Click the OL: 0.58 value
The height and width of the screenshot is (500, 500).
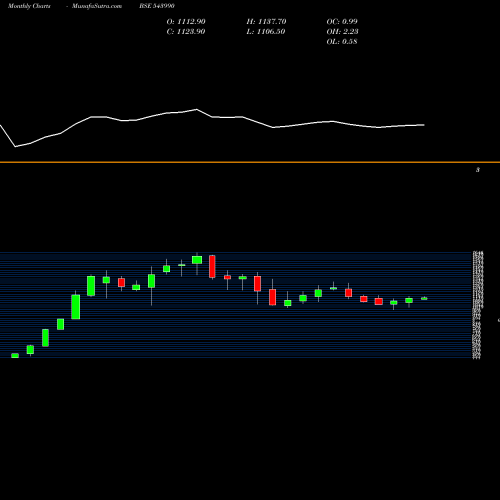(x=342, y=42)
